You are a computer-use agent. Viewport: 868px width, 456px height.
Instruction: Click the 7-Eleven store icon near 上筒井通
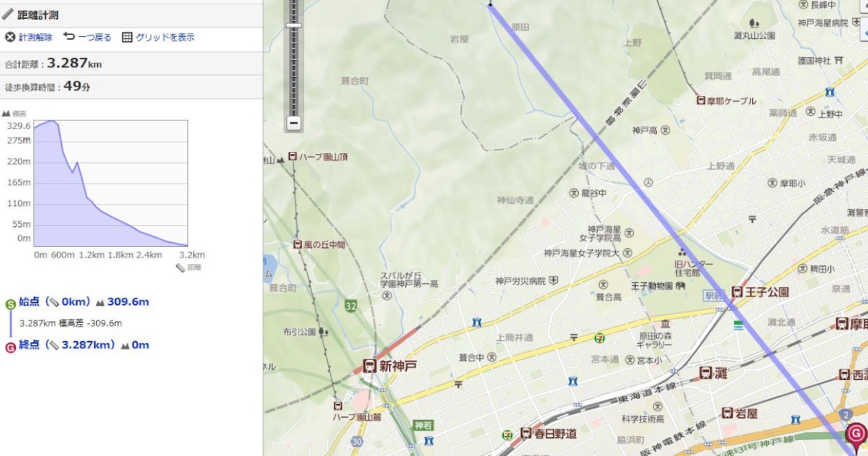[598, 338]
